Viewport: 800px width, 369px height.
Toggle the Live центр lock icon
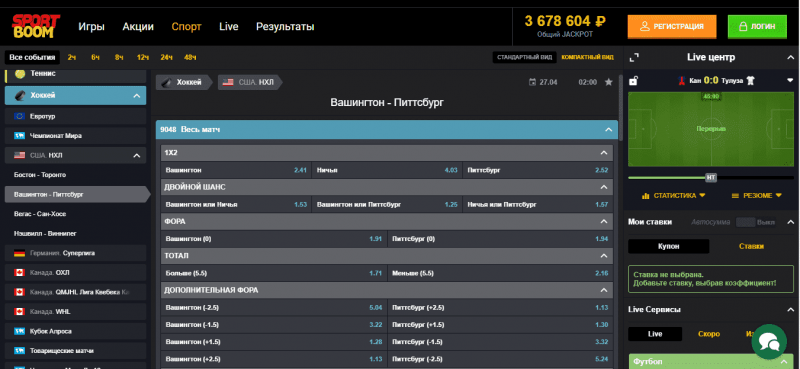(633, 81)
